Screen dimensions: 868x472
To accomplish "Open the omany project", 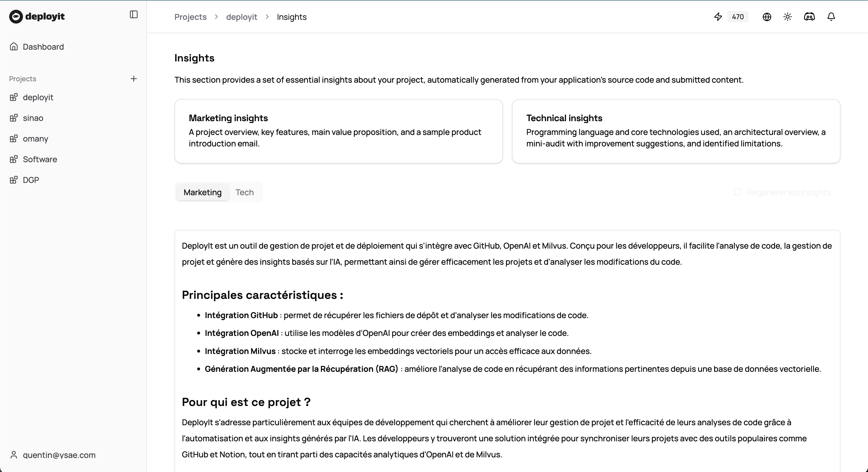I will [x=35, y=139].
